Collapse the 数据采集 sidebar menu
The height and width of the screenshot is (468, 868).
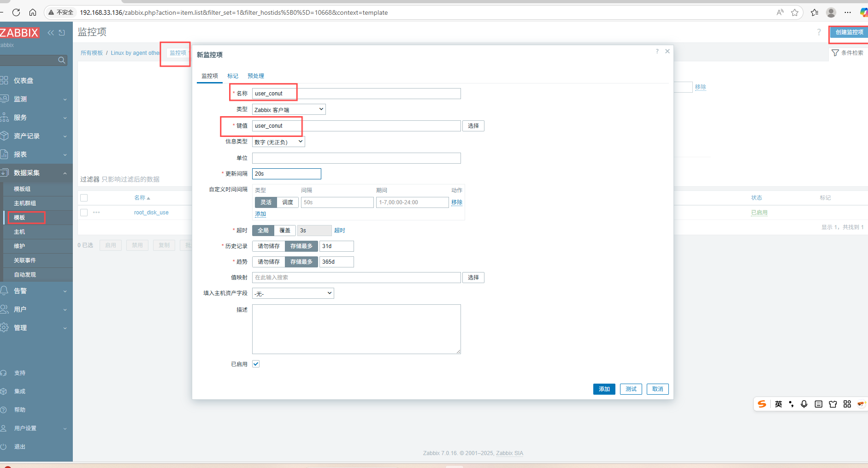click(36, 173)
